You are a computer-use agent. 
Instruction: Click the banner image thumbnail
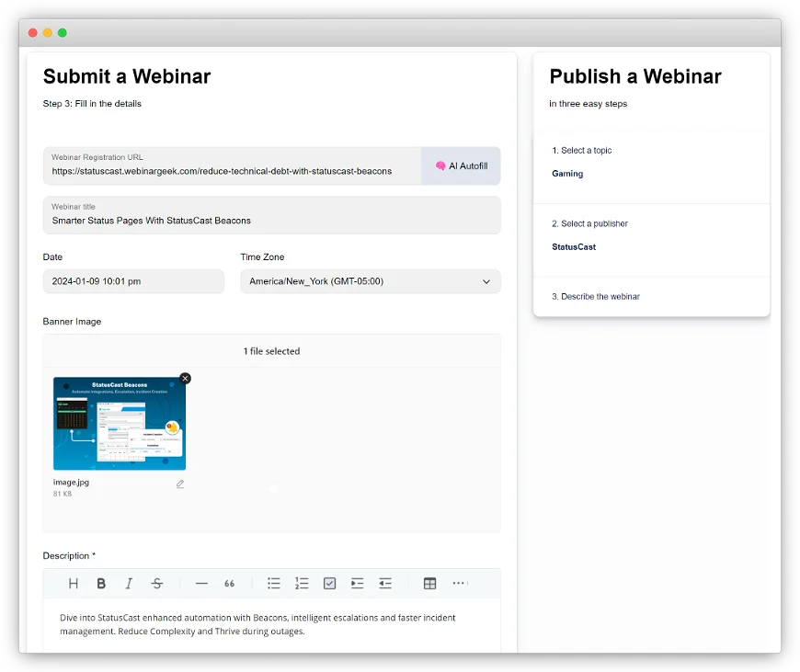click(120, 424)
